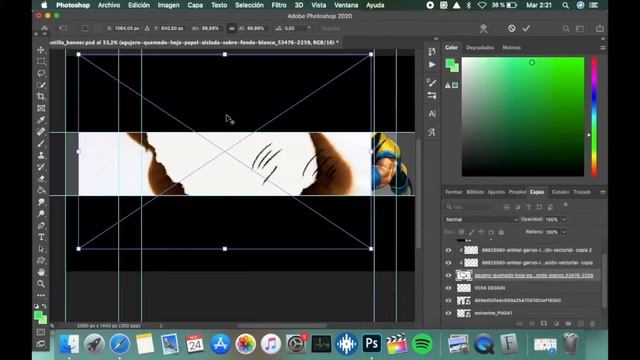Select the VERA DESIGN layer name
This screenshot has width=640, height=360.
(x=489, y=288)
